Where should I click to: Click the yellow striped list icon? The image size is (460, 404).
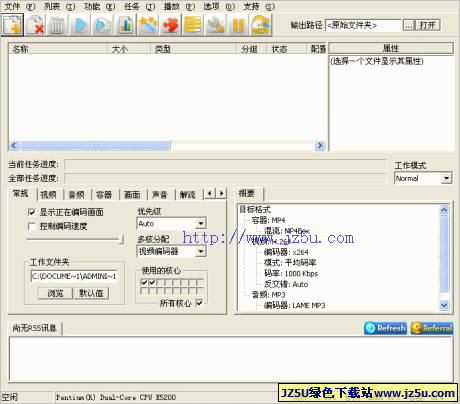click(193, 25)
